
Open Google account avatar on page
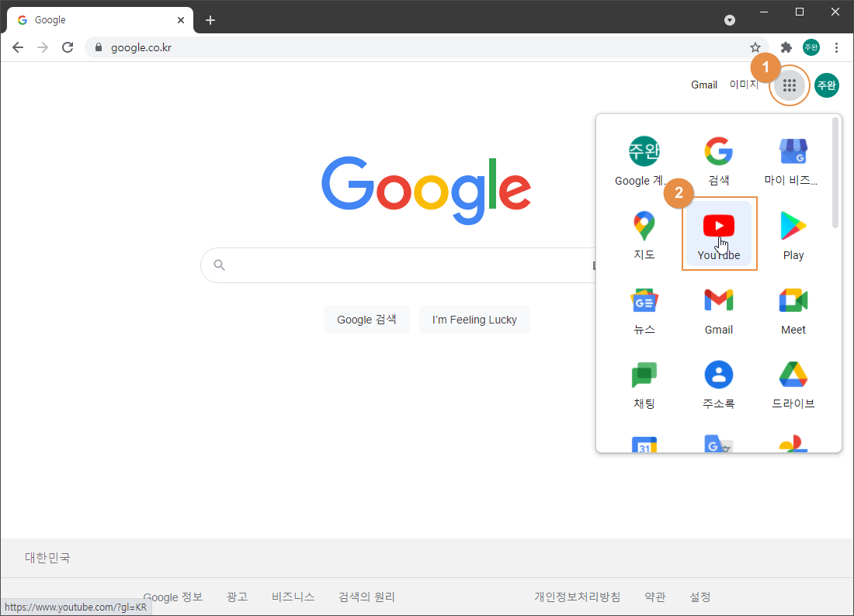coord(826,85)
